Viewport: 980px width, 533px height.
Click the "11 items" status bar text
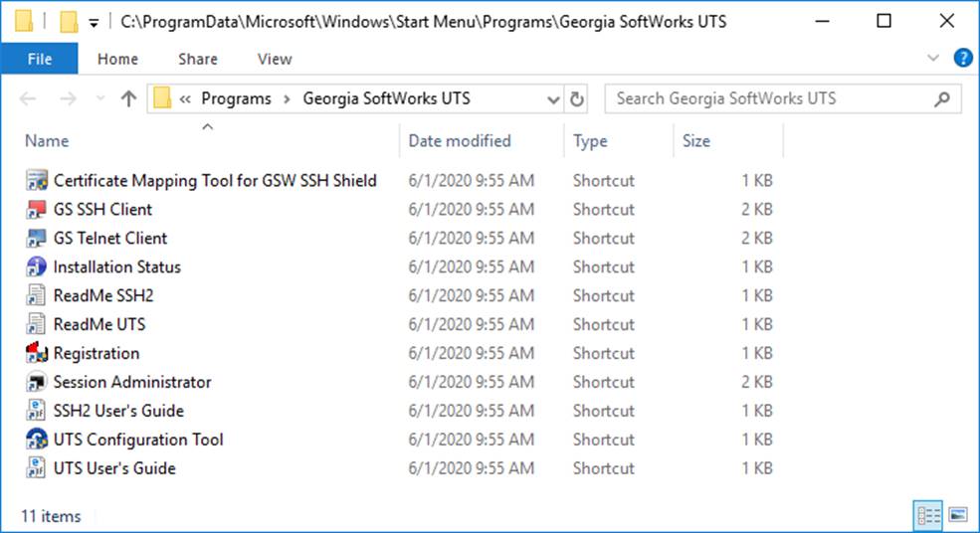[x=51, y=516]
